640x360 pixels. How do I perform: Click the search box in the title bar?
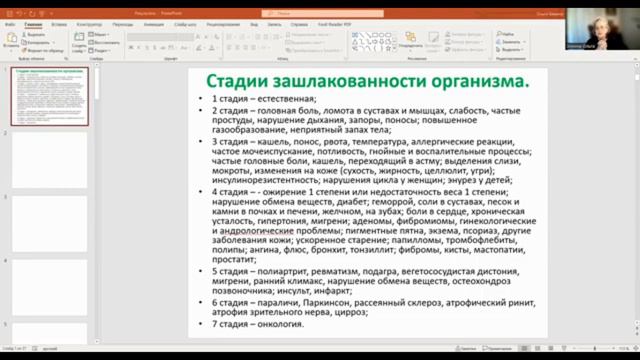[322, 13]
